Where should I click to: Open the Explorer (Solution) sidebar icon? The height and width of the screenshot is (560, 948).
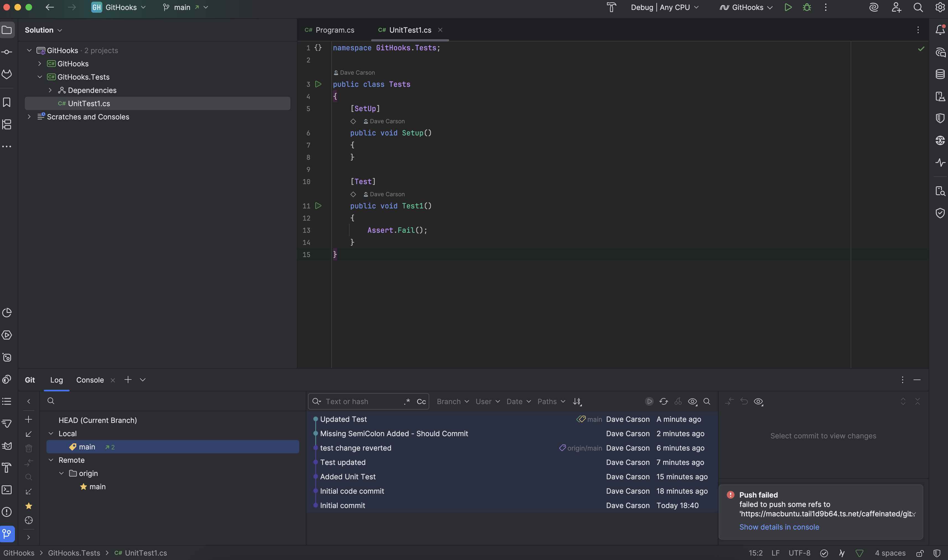7,30
